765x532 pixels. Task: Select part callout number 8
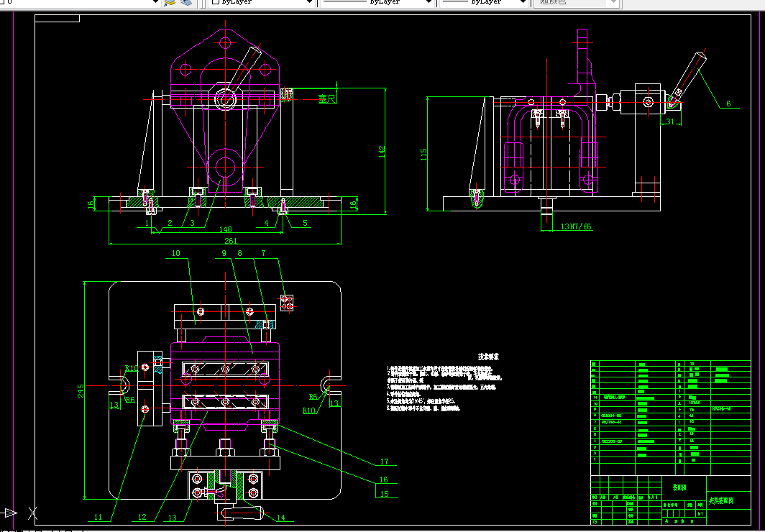[239, 253]
